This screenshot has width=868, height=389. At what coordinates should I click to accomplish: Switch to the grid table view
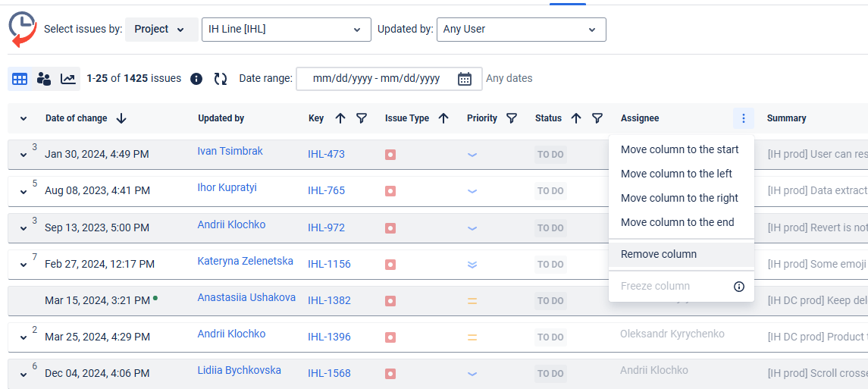20,79
